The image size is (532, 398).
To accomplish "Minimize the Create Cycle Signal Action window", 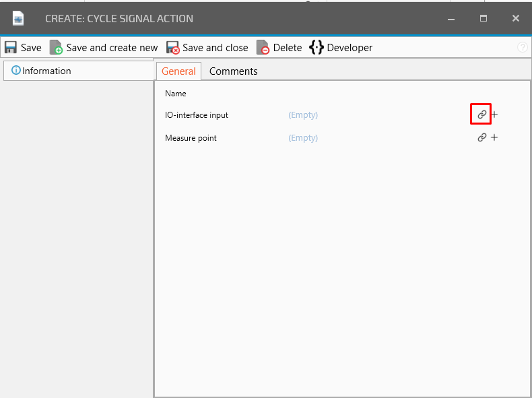I will (451, 19).
